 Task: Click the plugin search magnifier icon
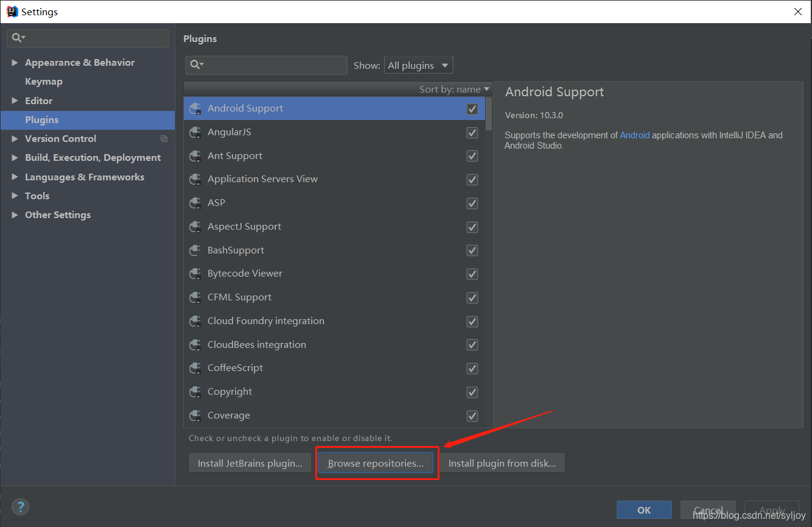pyautogui.click(x=197, y=65)
